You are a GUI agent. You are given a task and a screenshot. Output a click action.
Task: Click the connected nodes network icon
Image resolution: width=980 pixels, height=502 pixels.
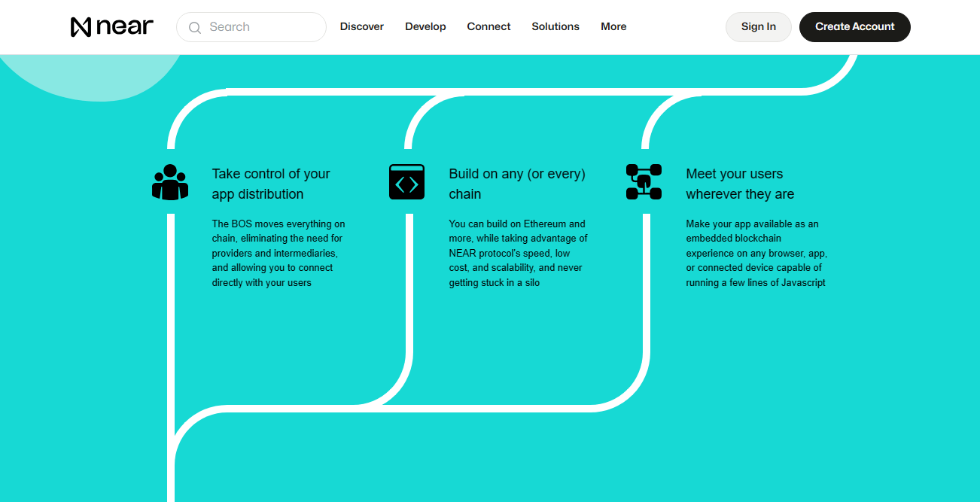pyautogui.click(x=644, y=182)
